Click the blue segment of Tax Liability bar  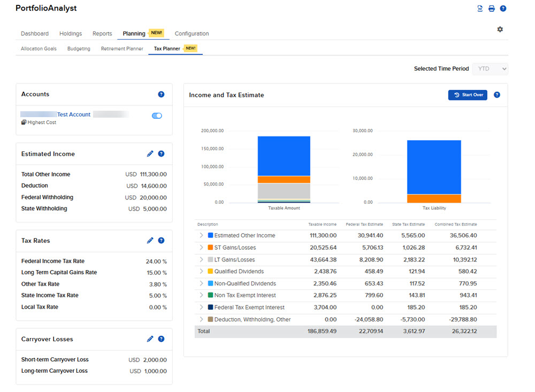(434, 167)
